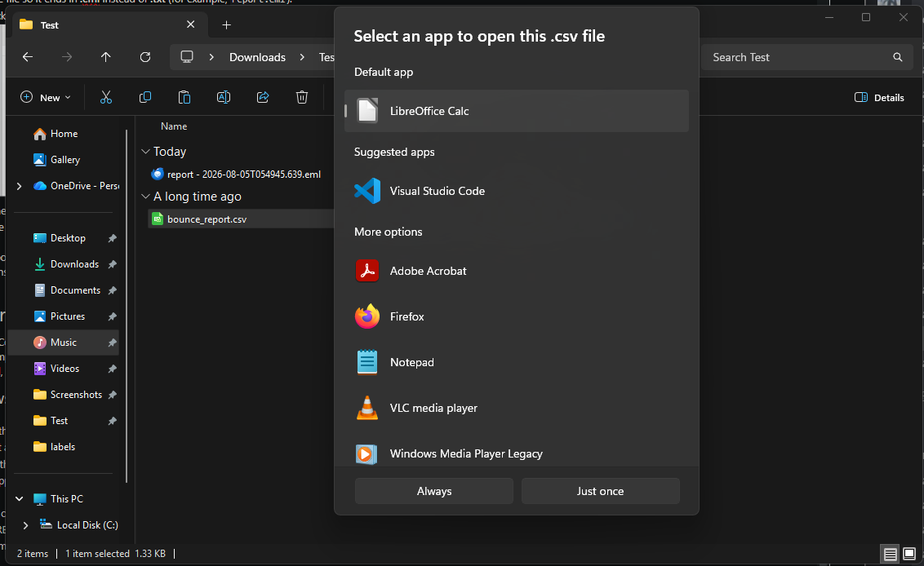
Task: Collapse the This PC node
Action: tap(20, 499)
